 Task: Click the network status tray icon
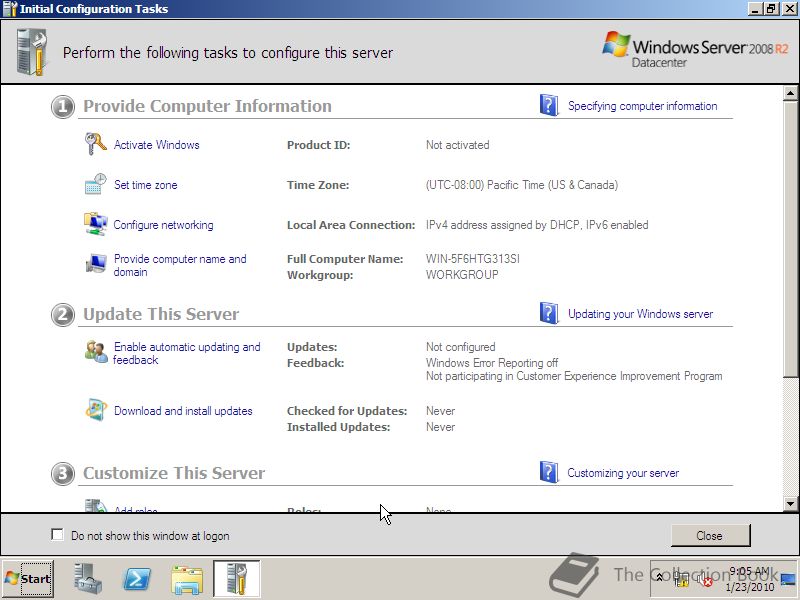point(681,579)
